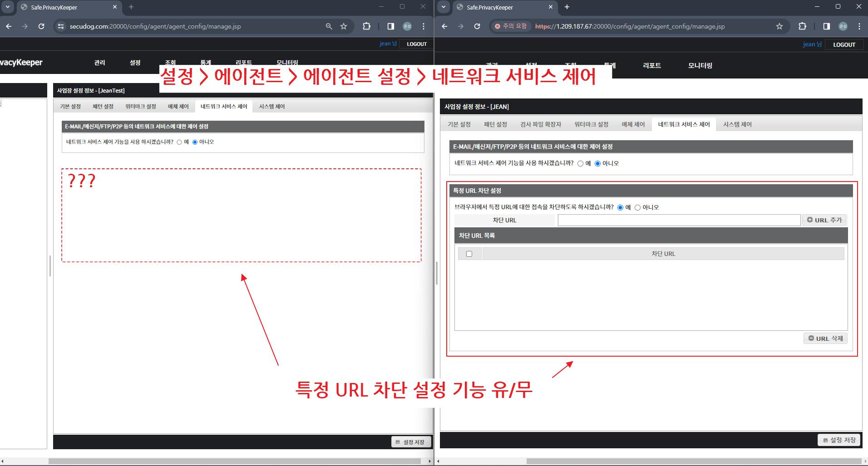
Task: Expand tab search chevron in right browser
Action: click(x=444, y=7)
